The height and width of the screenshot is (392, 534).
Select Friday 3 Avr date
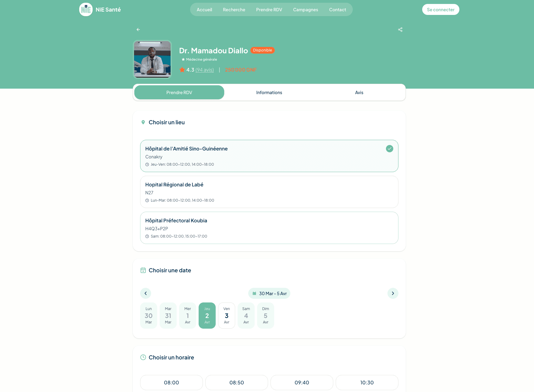[x=227, y=316]
